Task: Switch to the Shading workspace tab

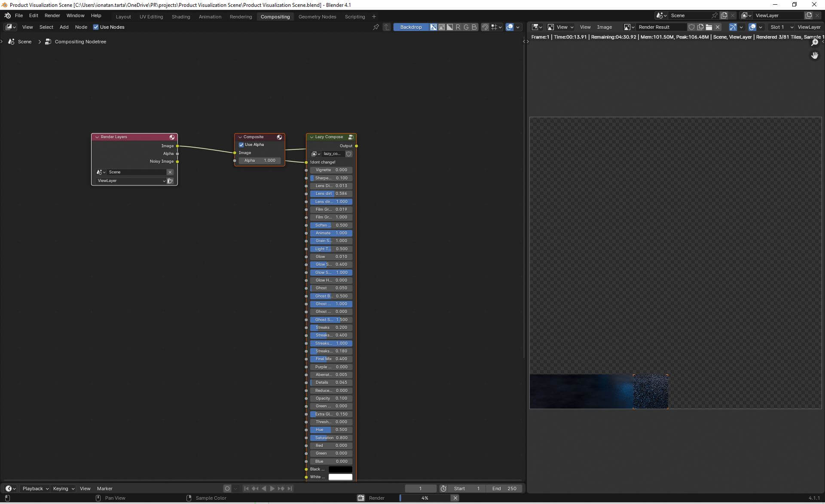Action: (180, 17)
